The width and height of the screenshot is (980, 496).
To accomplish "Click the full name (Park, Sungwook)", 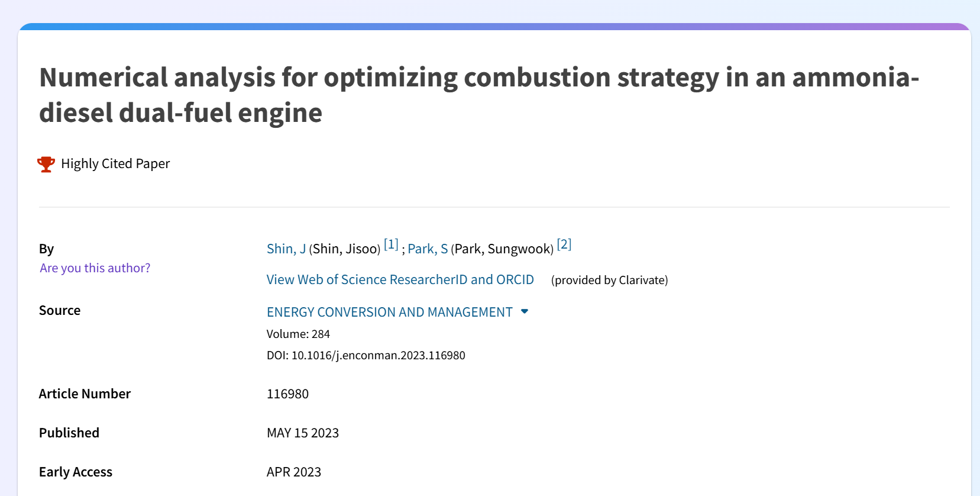I will point(502,249).
